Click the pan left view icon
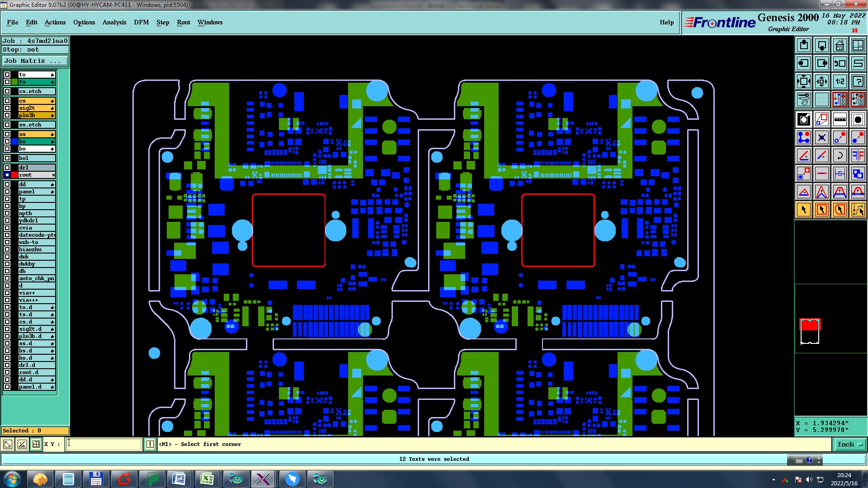The height and width of the screenshot is (488, 868). (804, 63)
